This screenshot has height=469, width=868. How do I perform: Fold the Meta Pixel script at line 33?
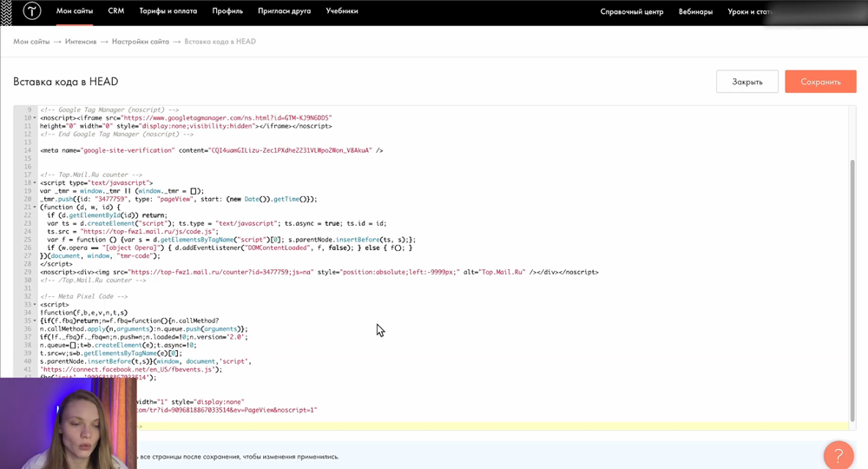click(x=35, y=305)
